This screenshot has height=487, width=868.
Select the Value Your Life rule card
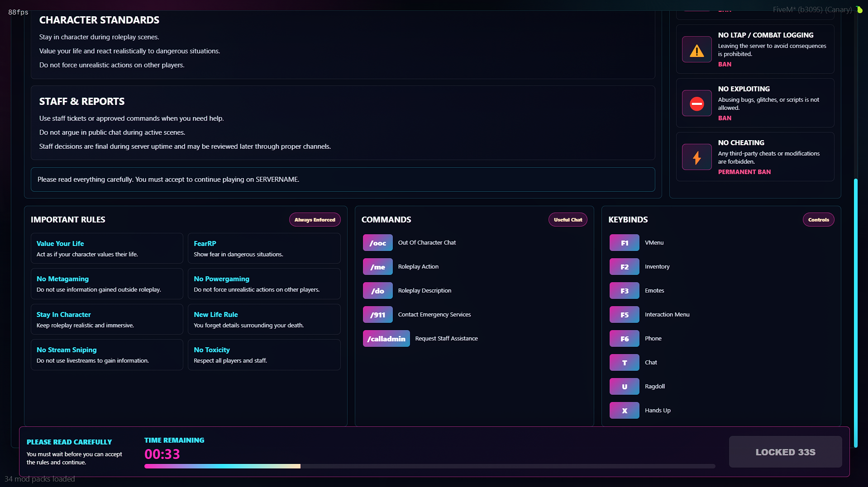(107, 248)
